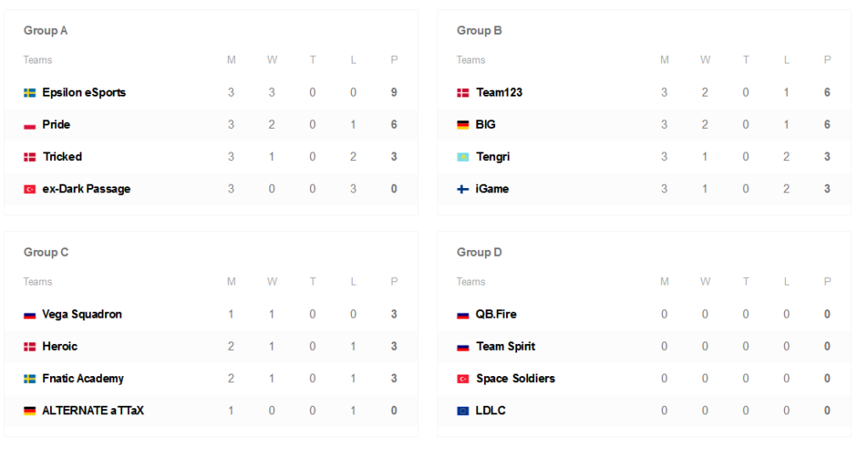The height and width of the screenshot is (449, 868).
Task: Open the Team Spirit team link
Action: (x=506, y=346)
